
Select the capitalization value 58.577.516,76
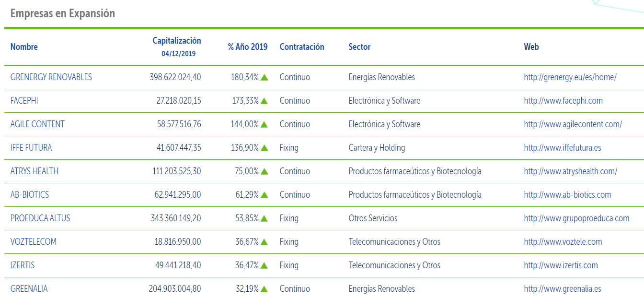[179, 124]
